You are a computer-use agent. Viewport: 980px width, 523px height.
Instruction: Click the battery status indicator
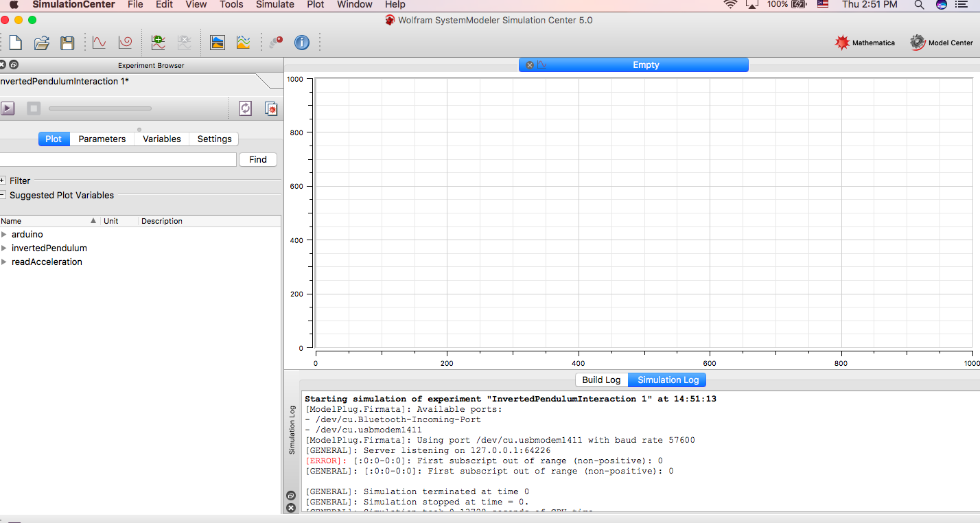click(786, 5)
